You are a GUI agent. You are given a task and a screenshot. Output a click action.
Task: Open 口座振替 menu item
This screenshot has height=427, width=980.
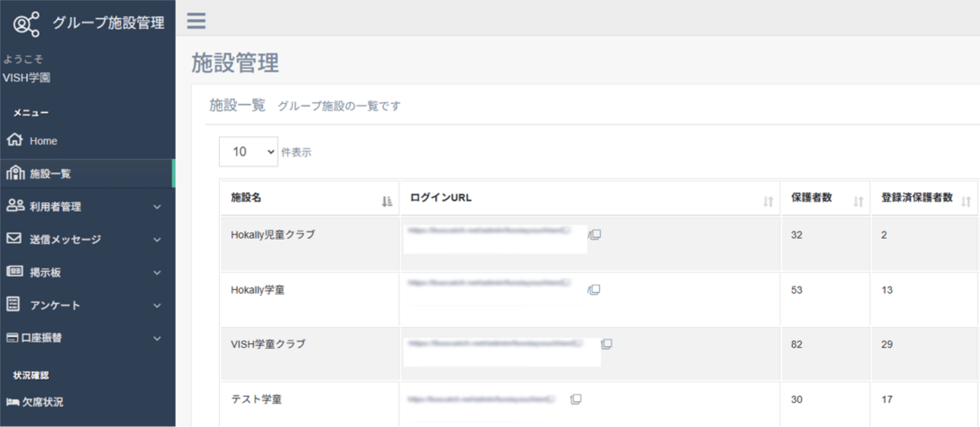pyautogui.click(x=88, y=338)
